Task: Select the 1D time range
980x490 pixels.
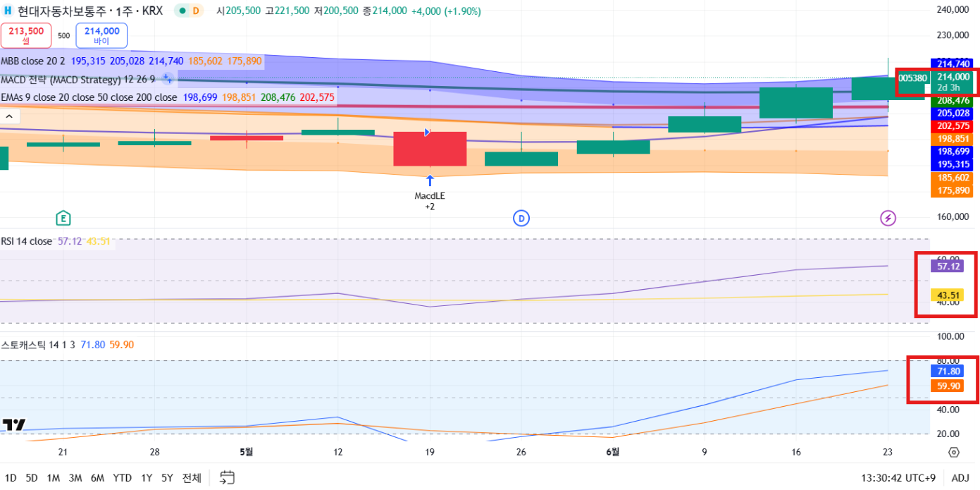Action: click(x=11, y=478)
